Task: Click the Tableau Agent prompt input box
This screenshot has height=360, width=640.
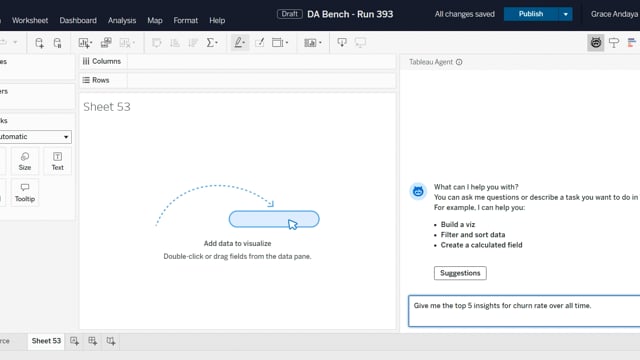Action: tap(524, 311)
